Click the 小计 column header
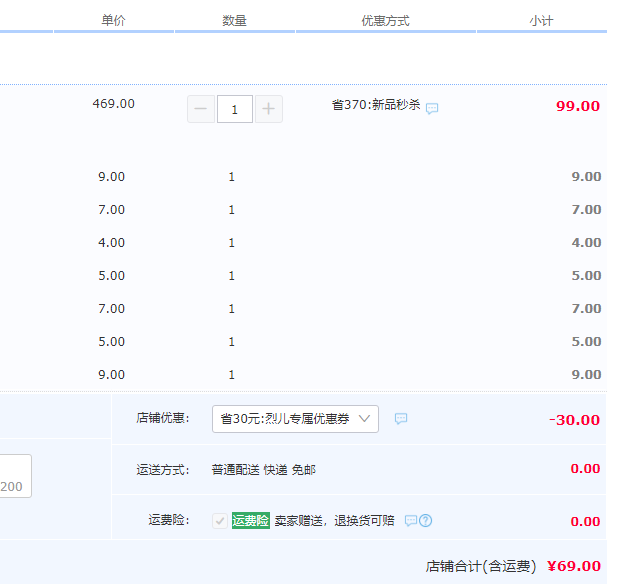 [x=541, y=21]
